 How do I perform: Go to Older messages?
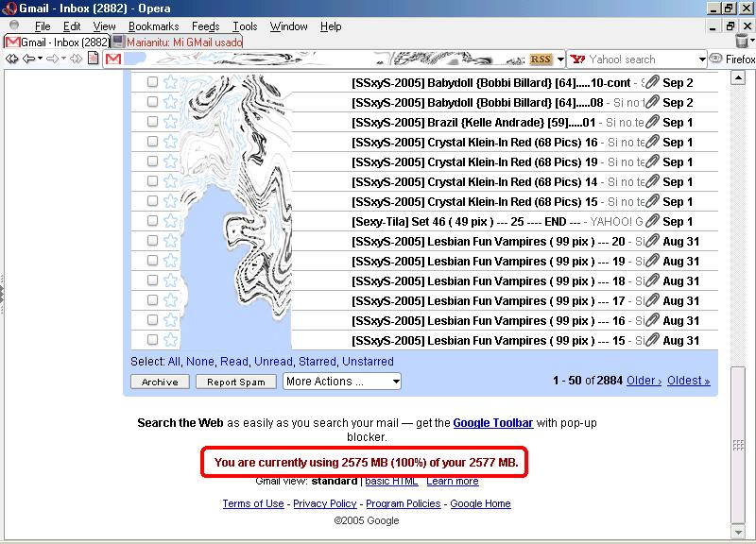pos(644,381)
